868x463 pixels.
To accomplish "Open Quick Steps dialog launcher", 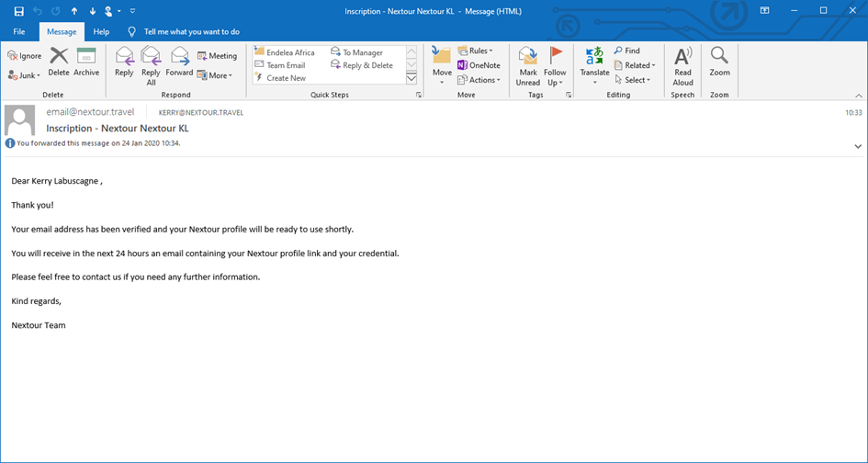I will click(419, 96).
